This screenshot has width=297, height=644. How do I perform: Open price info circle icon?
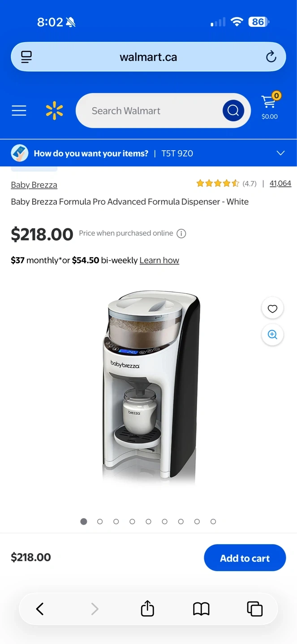coord(181,233)
